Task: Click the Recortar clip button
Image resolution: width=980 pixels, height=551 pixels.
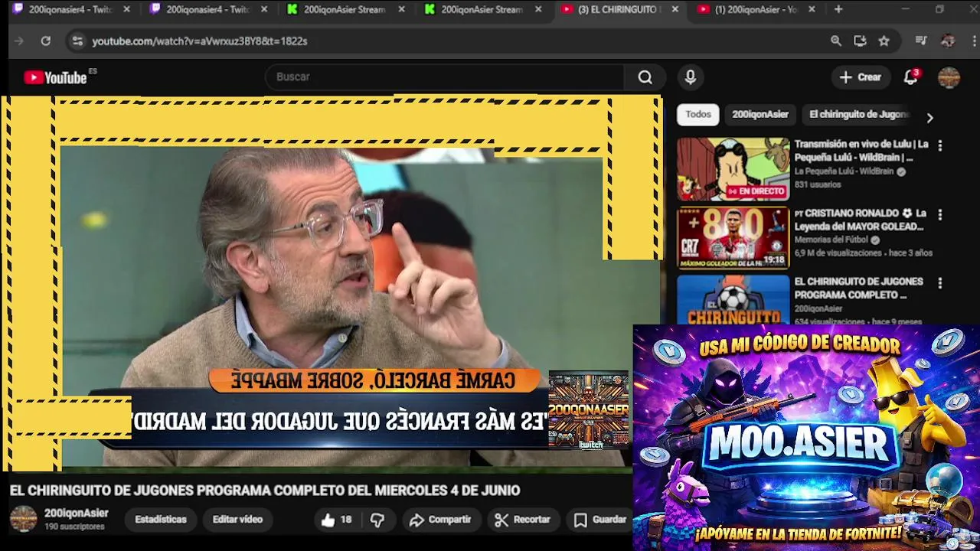Action: (523, 520)
